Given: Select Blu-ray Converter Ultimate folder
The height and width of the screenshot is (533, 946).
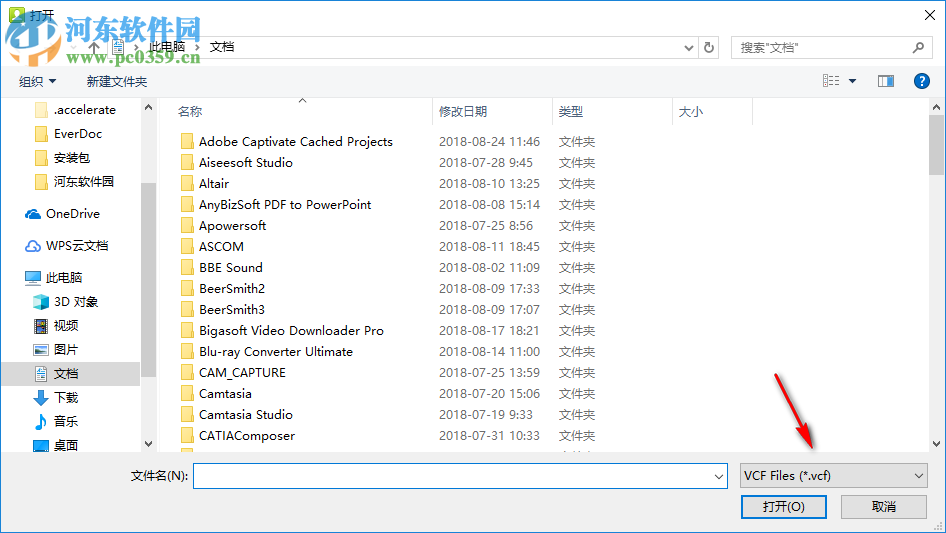Looking at the screenshot, I should [x=276, y=352].
